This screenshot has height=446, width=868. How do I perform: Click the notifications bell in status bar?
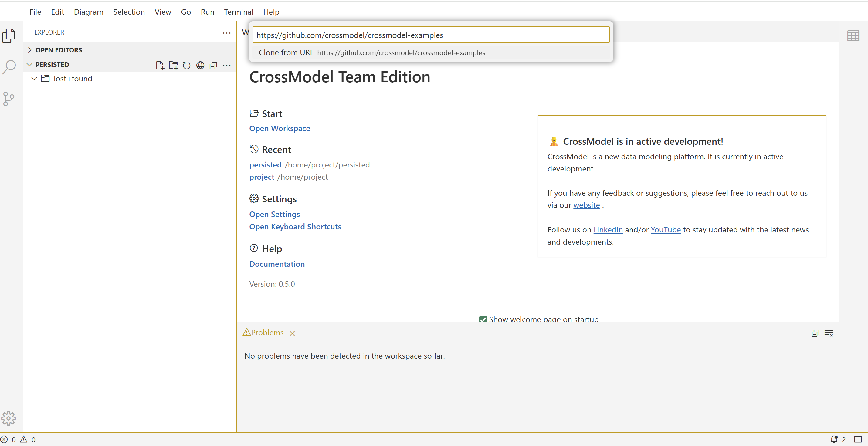(x=834, y=439)
